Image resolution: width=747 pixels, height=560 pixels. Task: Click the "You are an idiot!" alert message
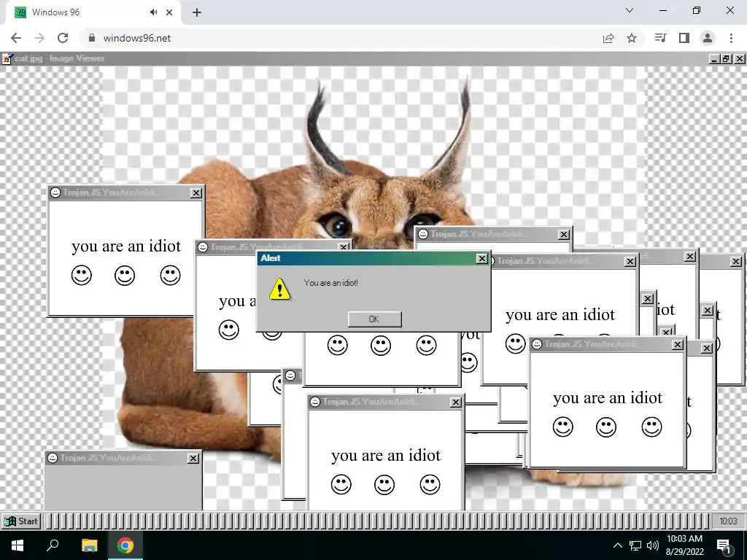(330, 283)
